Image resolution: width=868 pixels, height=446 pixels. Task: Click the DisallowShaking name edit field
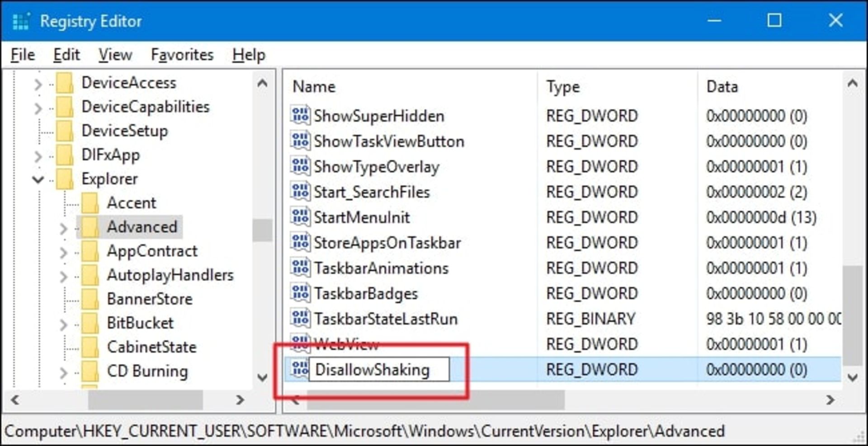[x=379, y=369]
